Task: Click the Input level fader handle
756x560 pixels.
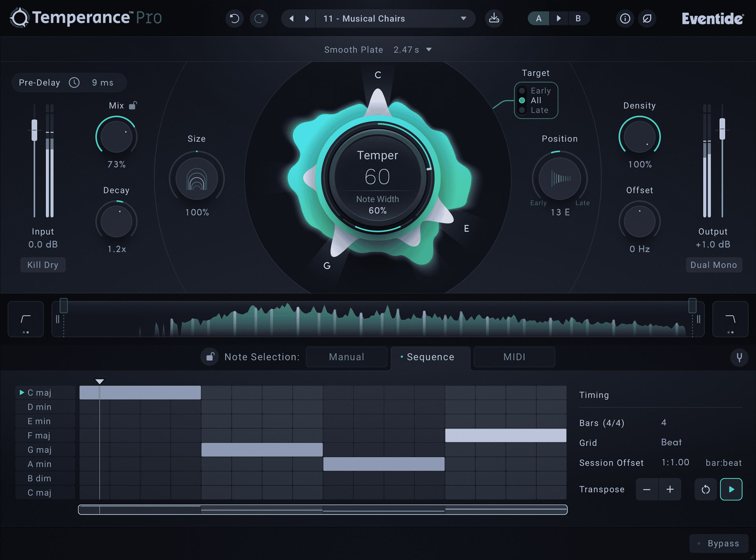Action: 35,130
